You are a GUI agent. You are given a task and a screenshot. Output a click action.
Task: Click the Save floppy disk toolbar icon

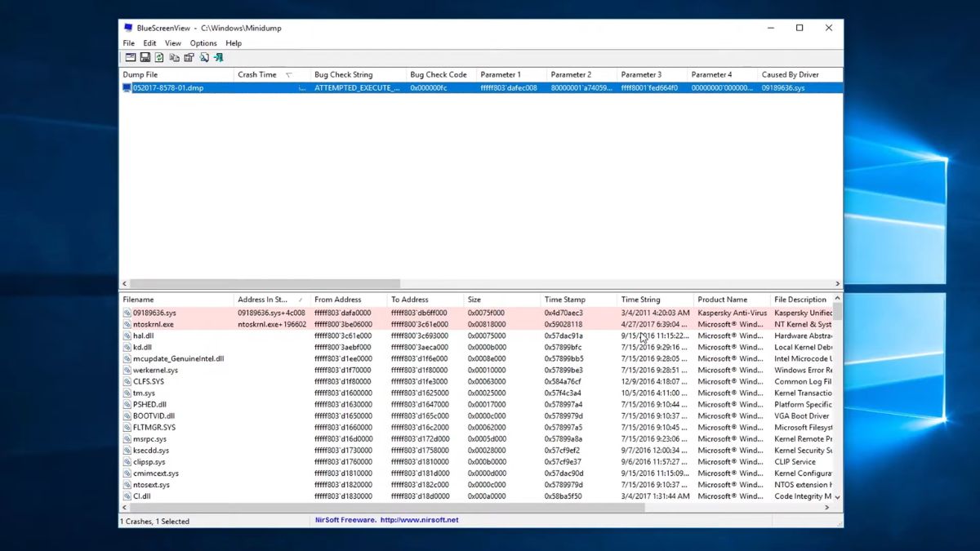(145, 58)
